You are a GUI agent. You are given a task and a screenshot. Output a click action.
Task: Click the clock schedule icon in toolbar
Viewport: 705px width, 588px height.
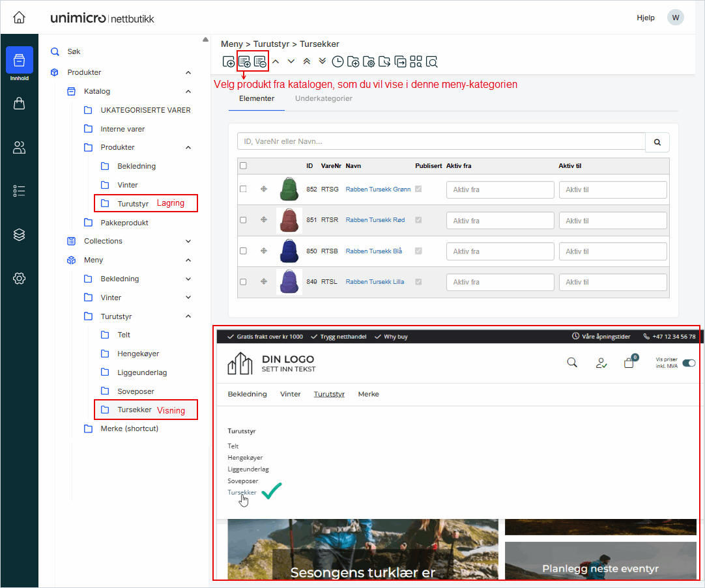pos(338,62)
